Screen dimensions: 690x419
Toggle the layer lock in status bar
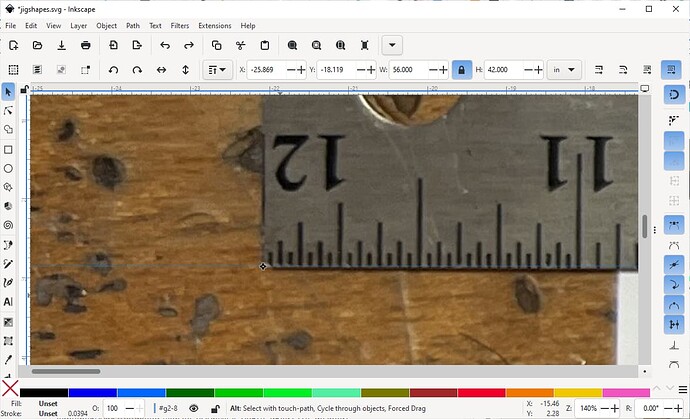pos(215,408)
